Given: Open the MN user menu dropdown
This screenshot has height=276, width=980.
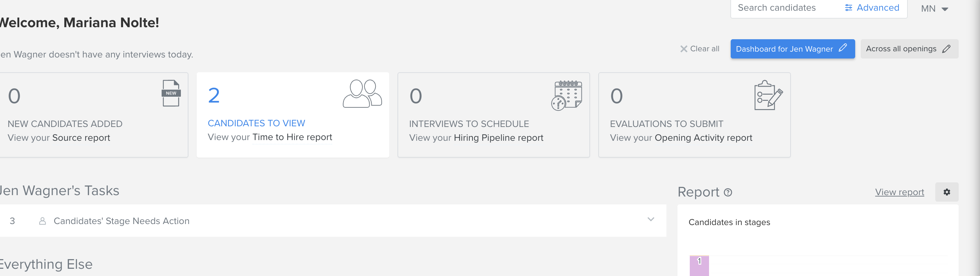Looking at the screenshot, I should click(934, 9).
